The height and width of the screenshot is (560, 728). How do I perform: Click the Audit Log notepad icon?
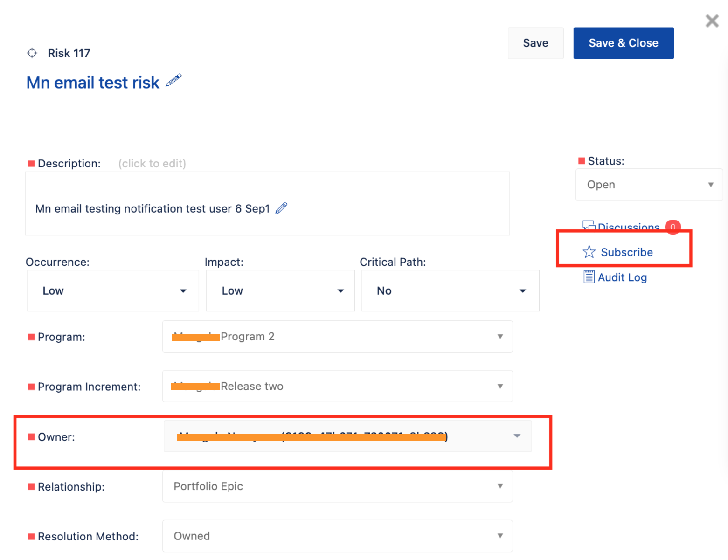pyautogui.click(x=588, y=277)
